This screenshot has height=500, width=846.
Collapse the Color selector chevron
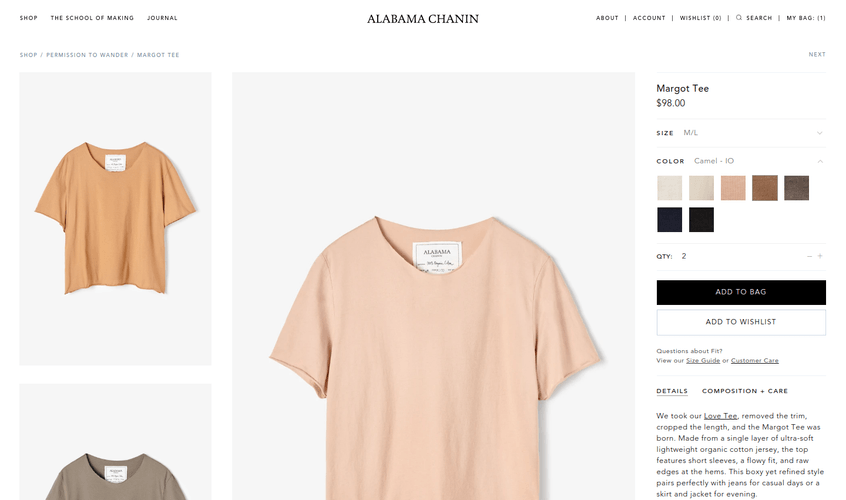(820, 161)
